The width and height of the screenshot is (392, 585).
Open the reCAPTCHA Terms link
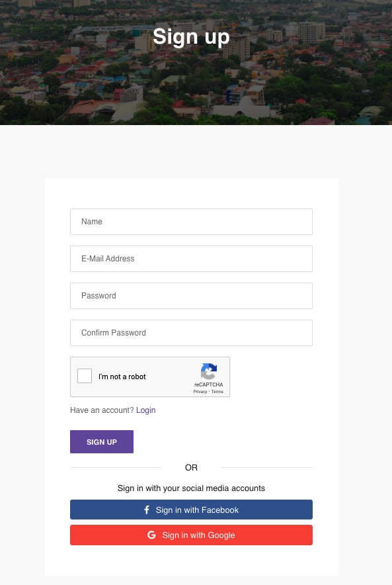(217, 392)
